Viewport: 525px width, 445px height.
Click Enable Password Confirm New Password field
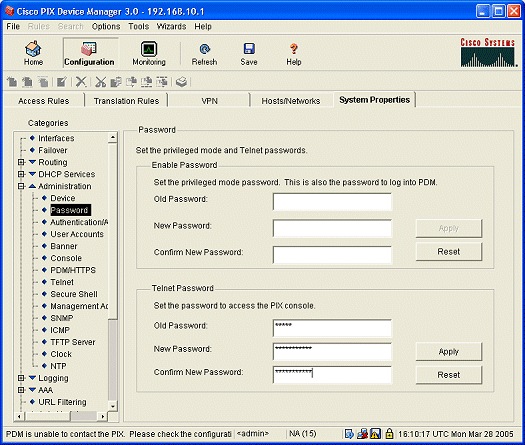(332, 255)
